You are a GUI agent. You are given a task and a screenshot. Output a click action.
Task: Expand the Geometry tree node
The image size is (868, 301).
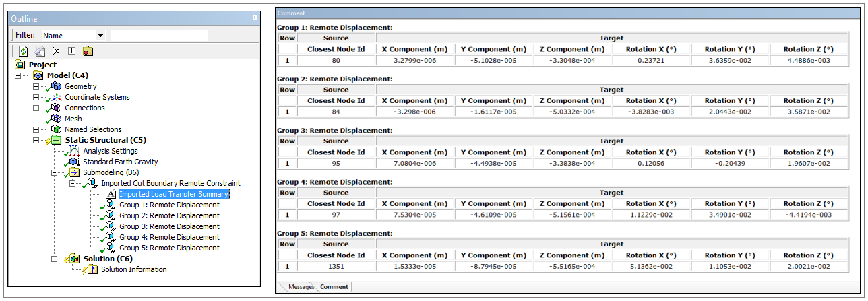(36, 86)
